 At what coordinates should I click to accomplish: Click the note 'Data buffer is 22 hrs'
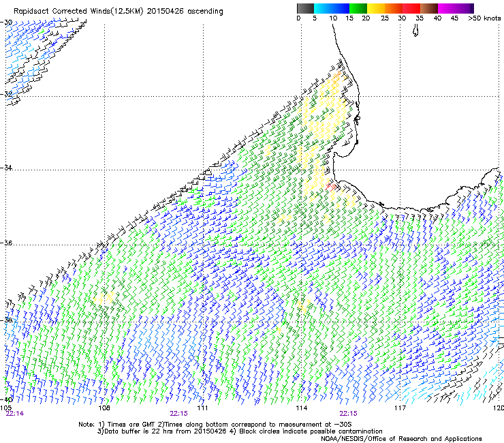[x=138, y=431]
